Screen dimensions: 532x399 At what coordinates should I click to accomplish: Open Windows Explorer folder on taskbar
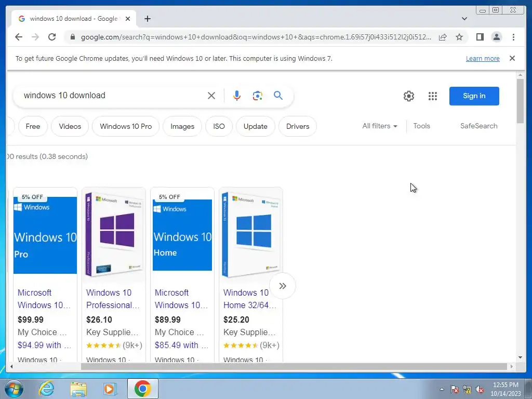(78, 389)
